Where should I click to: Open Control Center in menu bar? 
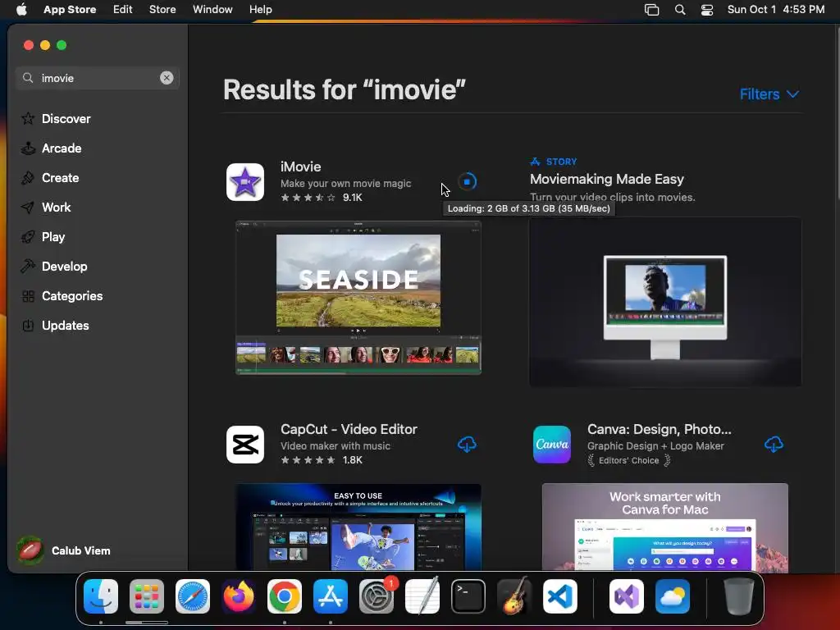(x=707, y=10)
